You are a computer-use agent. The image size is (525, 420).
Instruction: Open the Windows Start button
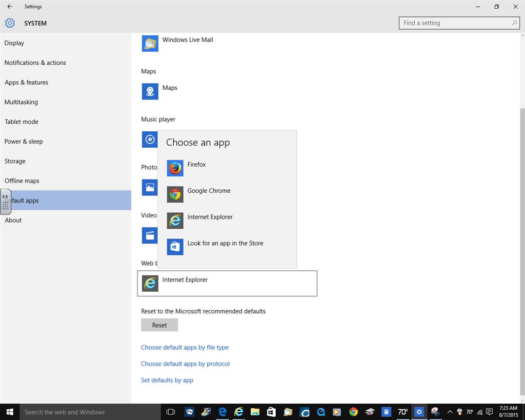click(x=10, y=412)
